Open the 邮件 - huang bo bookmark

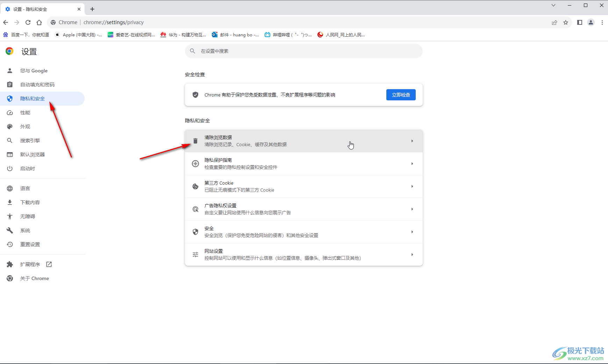(236, 35)
